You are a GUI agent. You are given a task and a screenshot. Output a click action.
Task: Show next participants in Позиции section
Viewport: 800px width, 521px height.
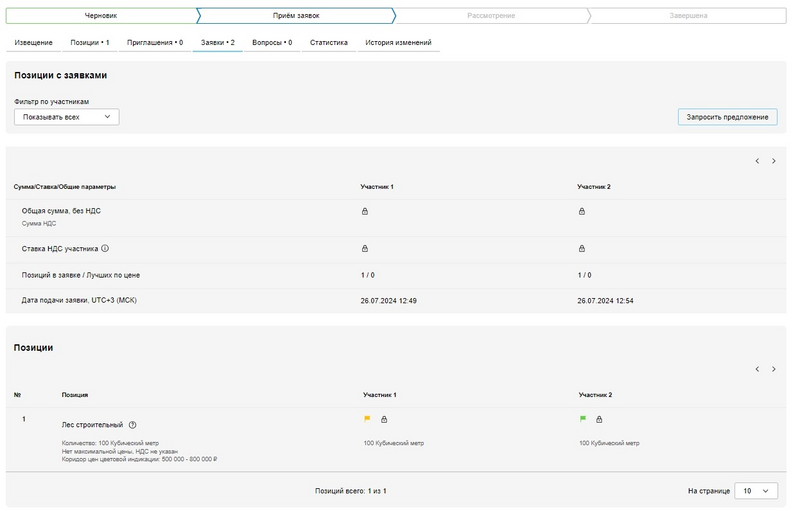point(773,369)
